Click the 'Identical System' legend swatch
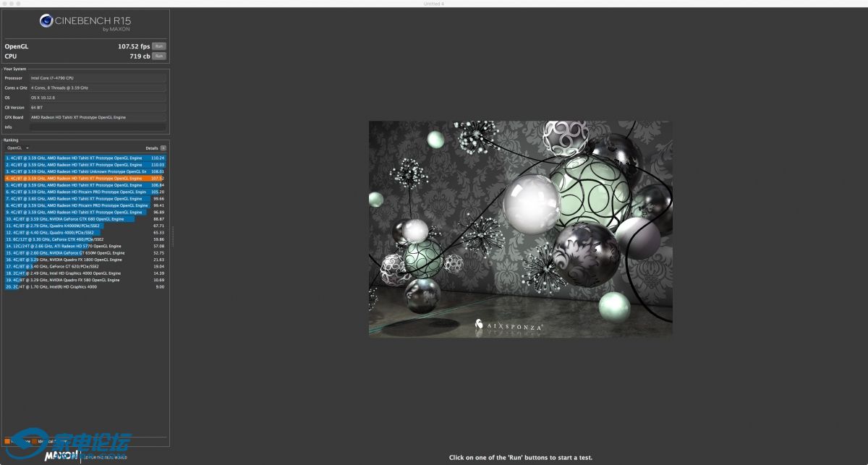The height and width of the screenshot is (465, 868). click(x=34, y=440)
